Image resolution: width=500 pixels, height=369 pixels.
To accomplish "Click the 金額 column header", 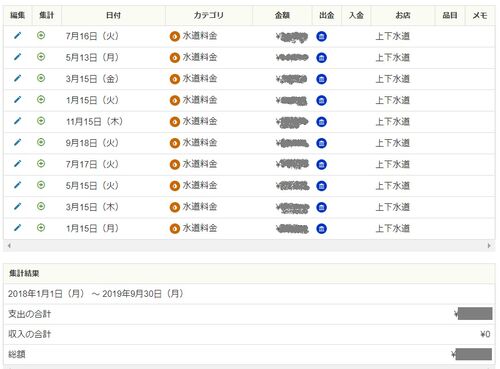I will pos(282,15).
